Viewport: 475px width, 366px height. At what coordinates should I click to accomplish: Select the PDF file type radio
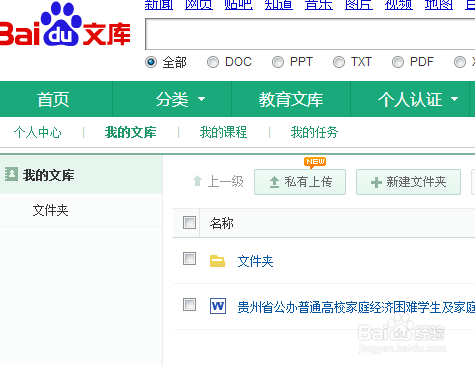[398, 62]
